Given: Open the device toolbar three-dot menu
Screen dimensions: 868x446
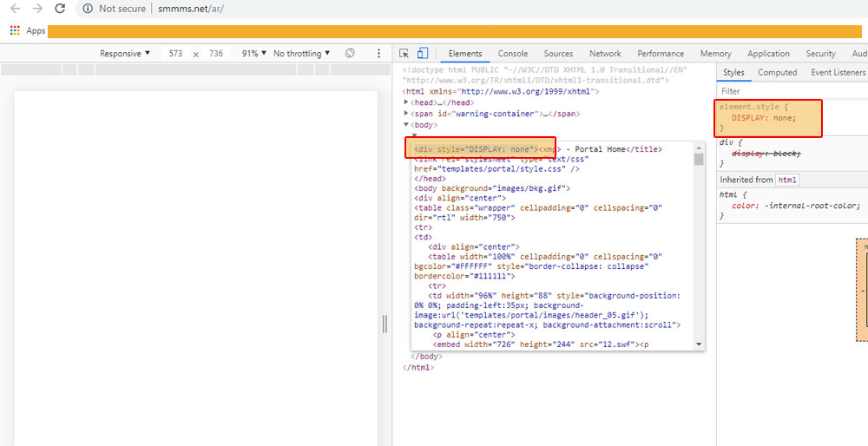Looking at the screenshot, I should click(378, 54).
